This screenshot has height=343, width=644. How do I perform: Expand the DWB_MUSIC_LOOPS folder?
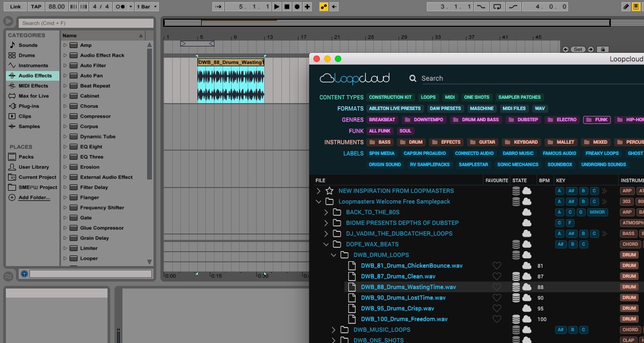click(x=334, y=330)
